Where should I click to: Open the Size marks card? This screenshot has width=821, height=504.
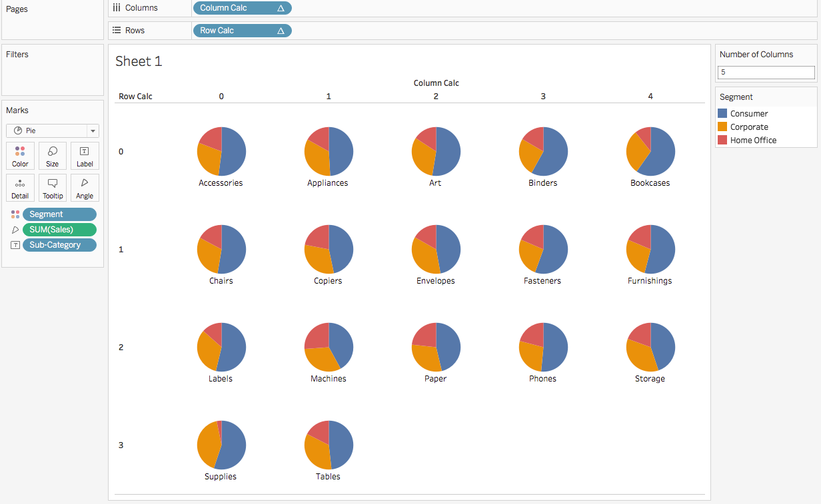[x=53, y=155]
